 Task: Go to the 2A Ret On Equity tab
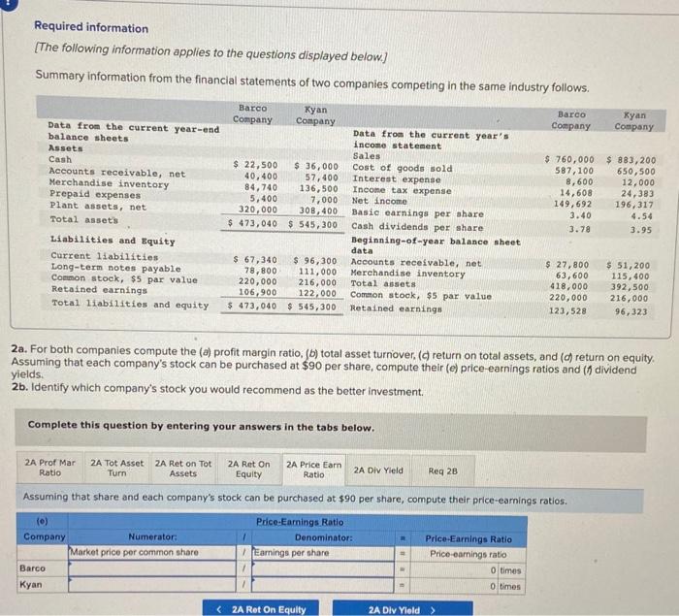(248, 470)
